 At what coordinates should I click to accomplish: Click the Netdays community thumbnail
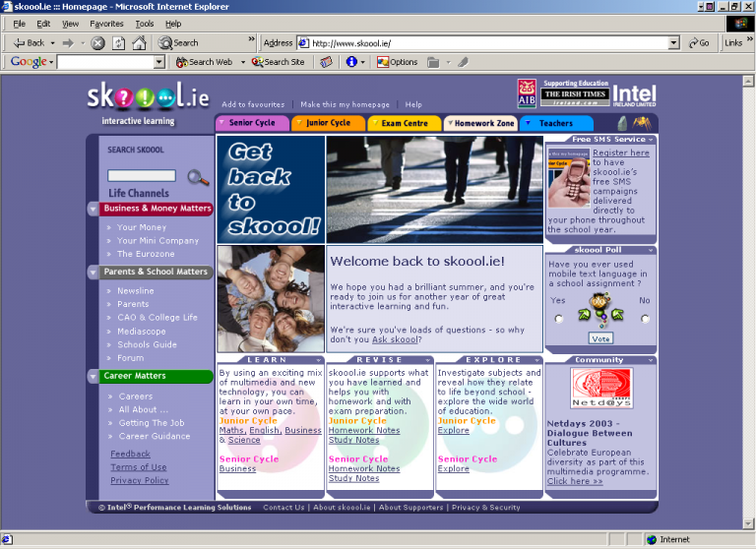(x=600, y=388)
